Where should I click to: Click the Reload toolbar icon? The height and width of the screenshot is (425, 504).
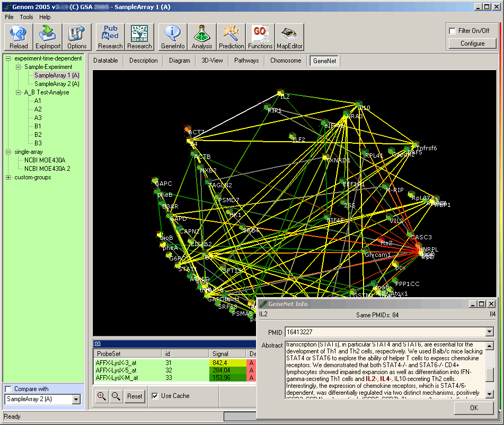coord(19,37)
